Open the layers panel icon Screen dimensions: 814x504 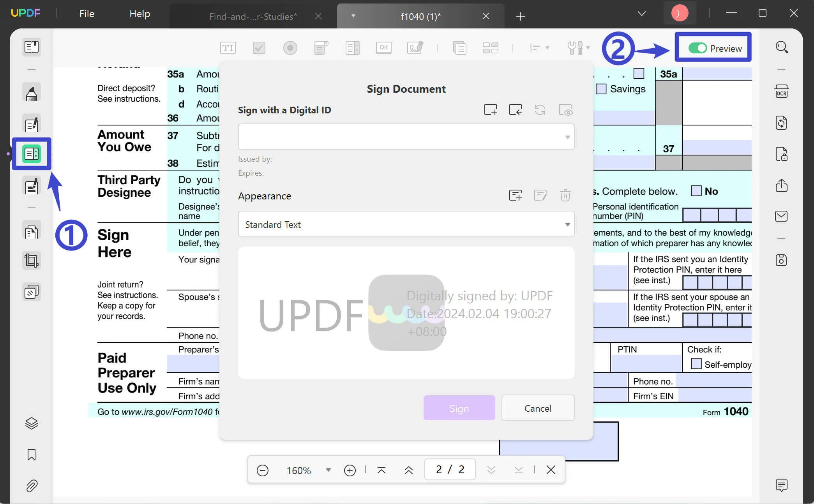pyautogui.click(x=32, y=423)
